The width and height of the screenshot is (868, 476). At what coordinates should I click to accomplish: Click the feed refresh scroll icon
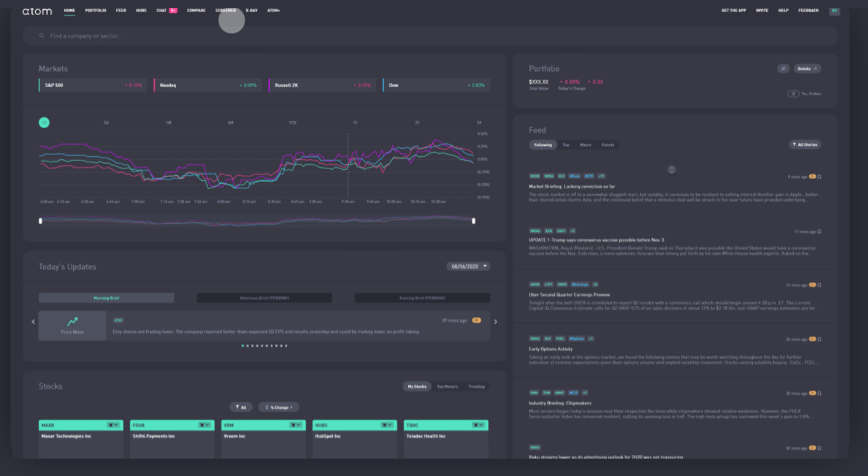[671, 170]
